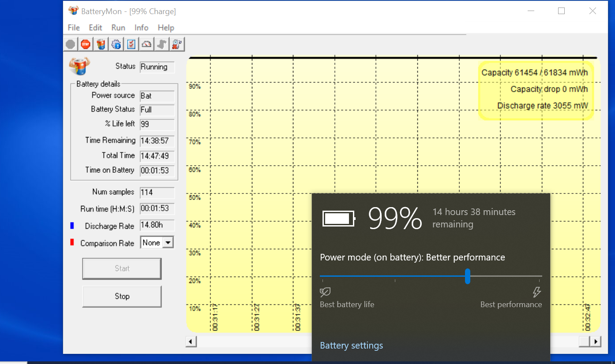Open the Run menu
This screenshot has height=364, width=615.
click(x=118, y=27)
